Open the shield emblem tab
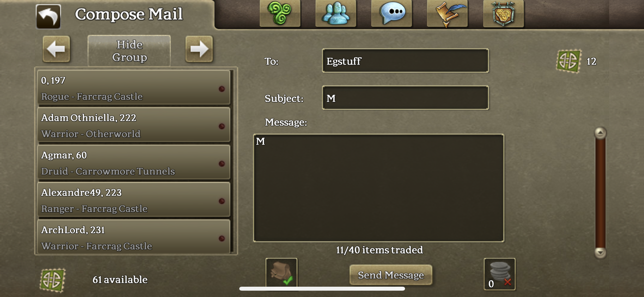644x297 pixels. point(503,13)
